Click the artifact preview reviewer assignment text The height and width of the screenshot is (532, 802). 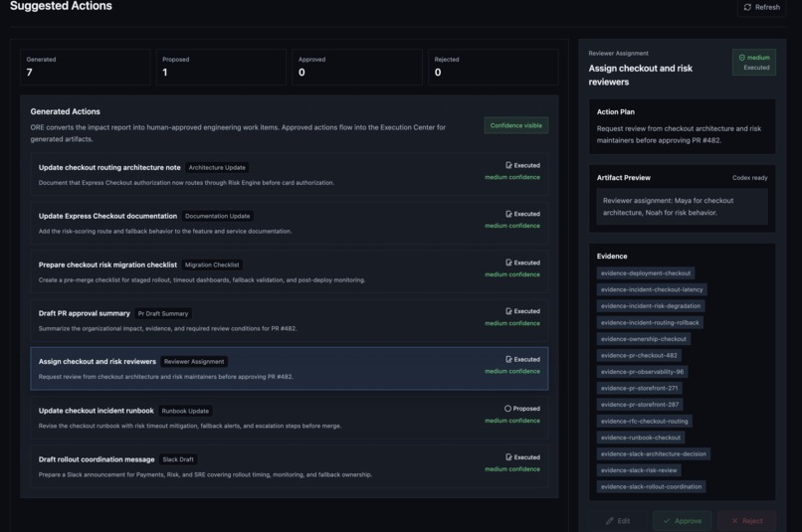(x=668, y=207)
